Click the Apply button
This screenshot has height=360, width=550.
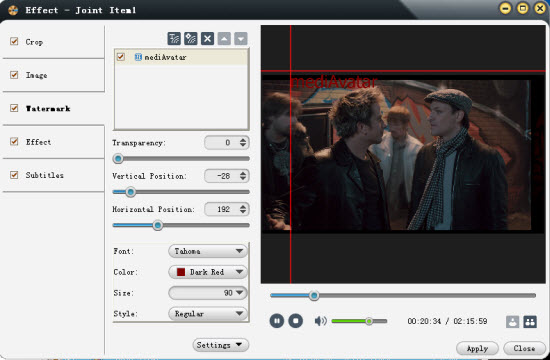coord(477,348)
